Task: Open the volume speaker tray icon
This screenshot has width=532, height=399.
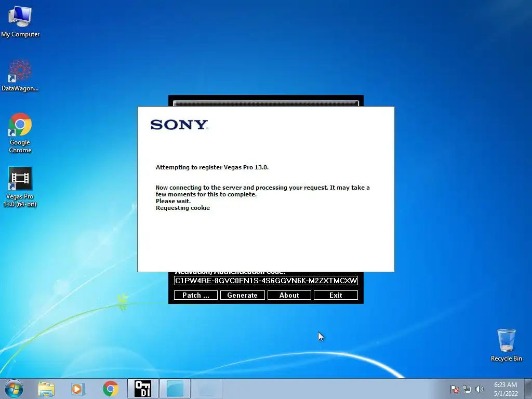Action: tap(480, 389)
